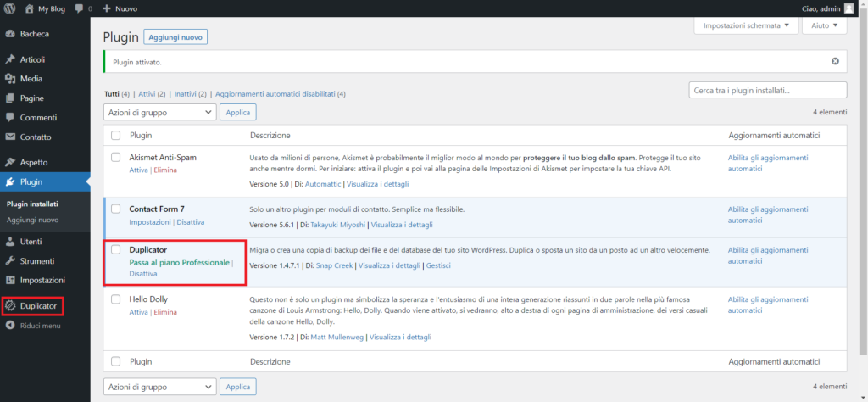Open Snap Creek author link
868x402 pixels.
click(334, 265)
